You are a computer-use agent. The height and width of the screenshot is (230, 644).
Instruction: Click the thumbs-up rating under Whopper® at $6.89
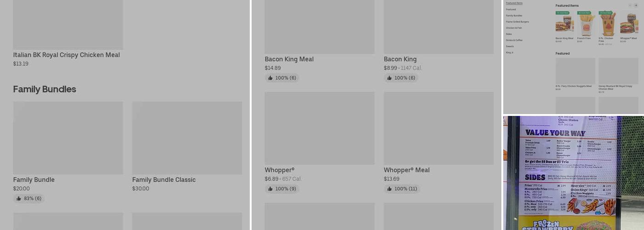(282, 189)
